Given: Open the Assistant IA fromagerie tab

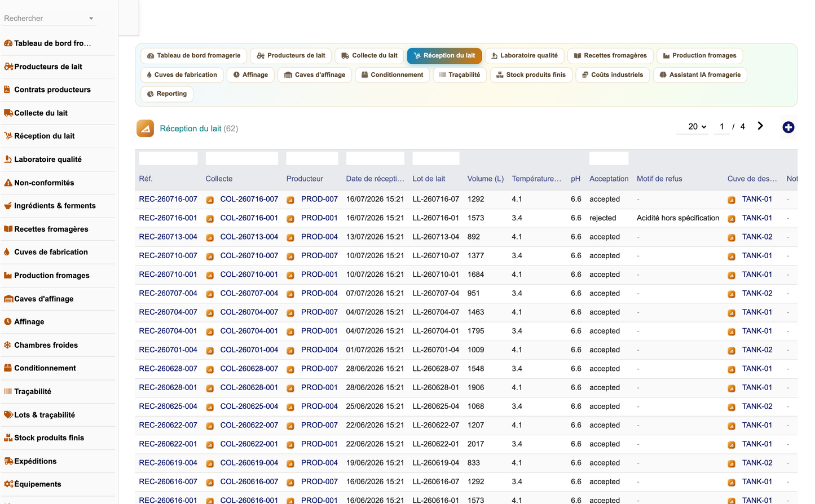Looking at the screenshot, I should [699, 75].
